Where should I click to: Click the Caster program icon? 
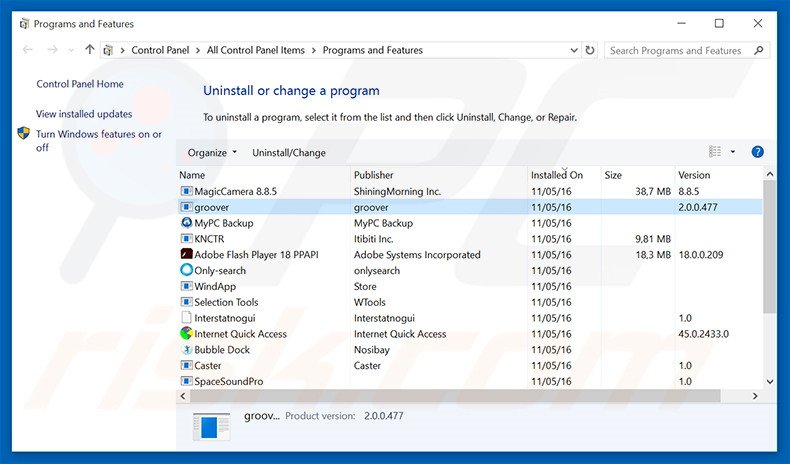point(186,365)
